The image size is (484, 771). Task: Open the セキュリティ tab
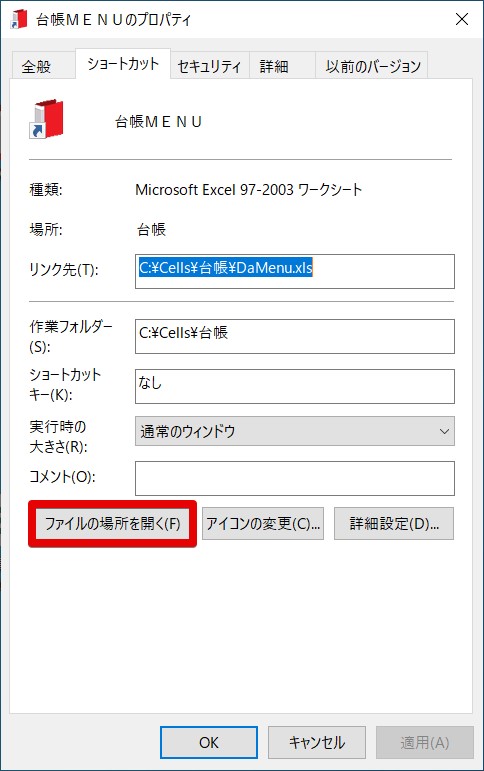point(210,66)
